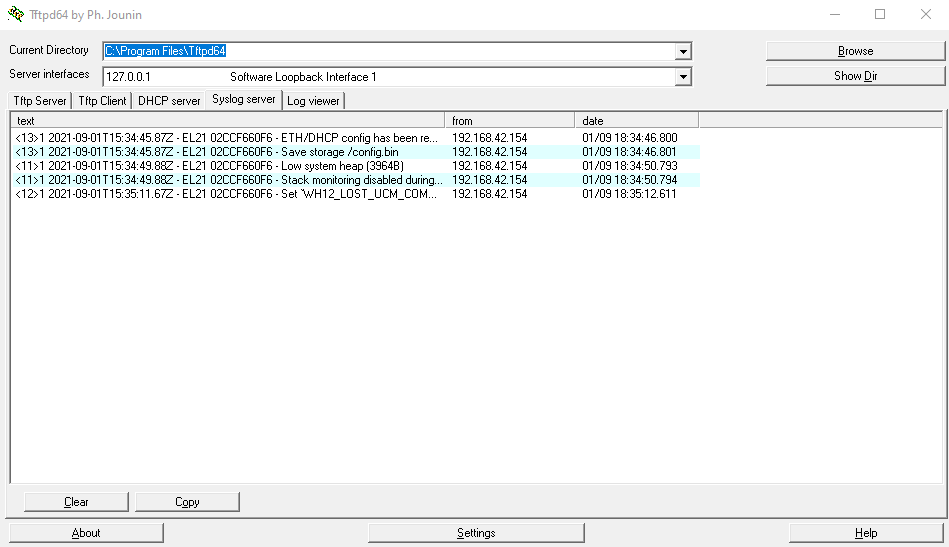Viewport: 949px width, 547px height.
Task: Click the Help button
Action: [866, 533]
